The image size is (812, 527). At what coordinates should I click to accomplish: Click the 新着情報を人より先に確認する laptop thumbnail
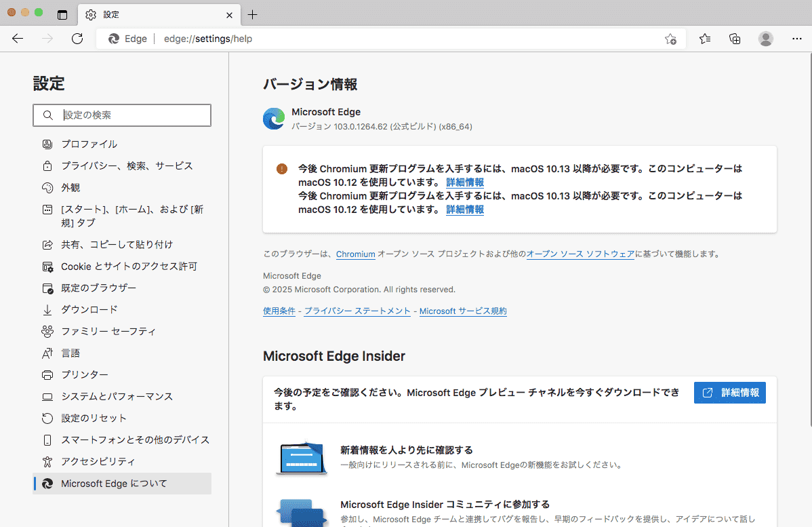pos(302,458)
